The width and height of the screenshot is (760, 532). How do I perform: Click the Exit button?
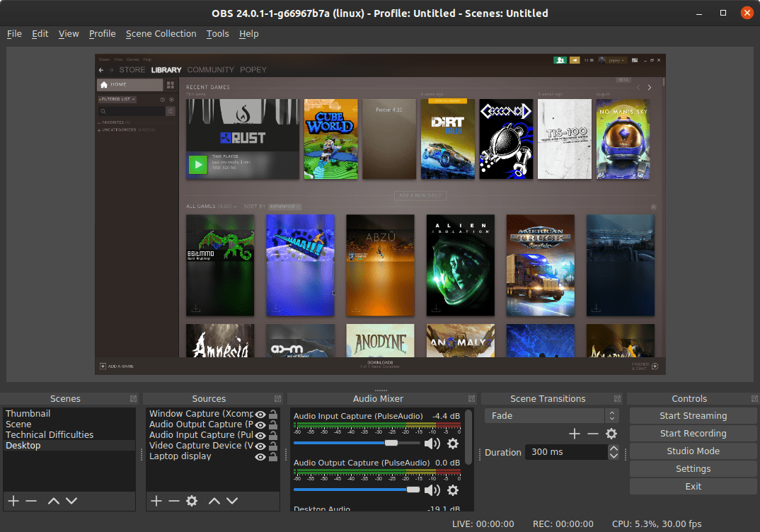point(693,487)
